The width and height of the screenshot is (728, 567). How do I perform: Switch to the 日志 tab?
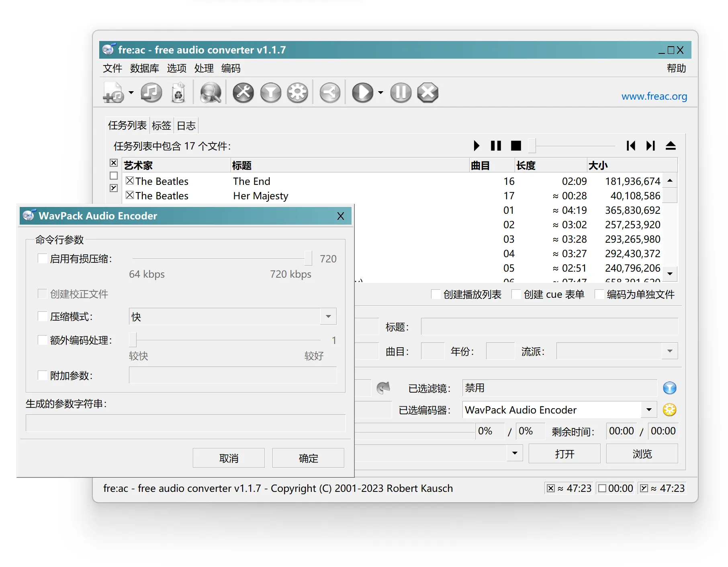(186, 125)
